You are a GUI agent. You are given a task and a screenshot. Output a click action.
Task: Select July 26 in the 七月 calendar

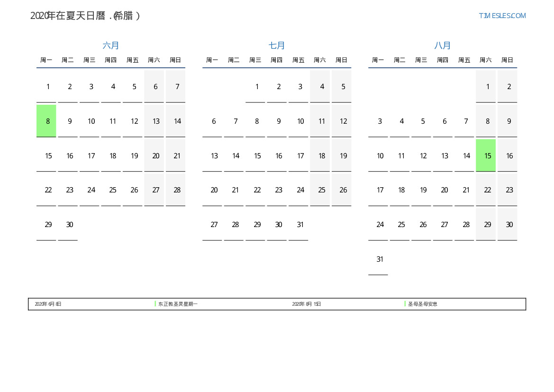pyautogui.click(x=341, y=190)
